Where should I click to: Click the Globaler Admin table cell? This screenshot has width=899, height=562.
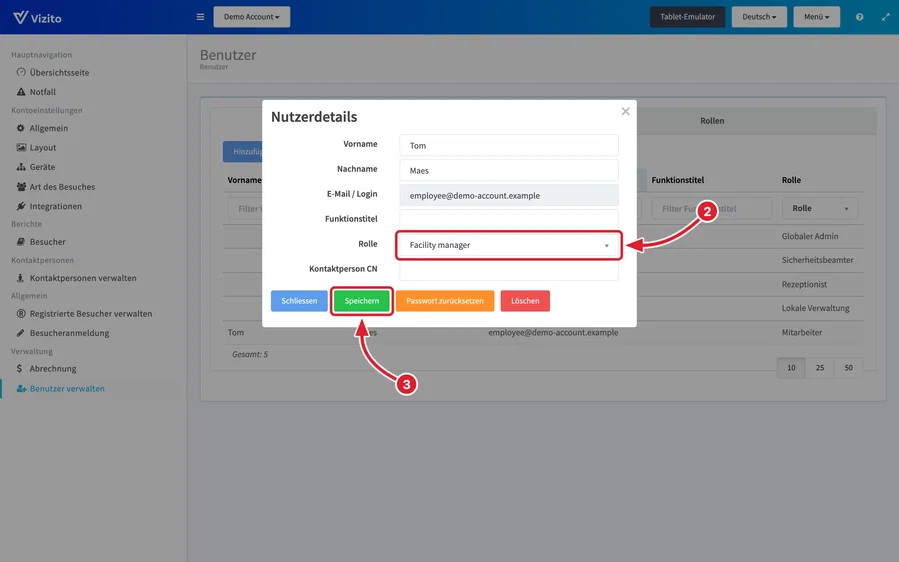point(810,236)
